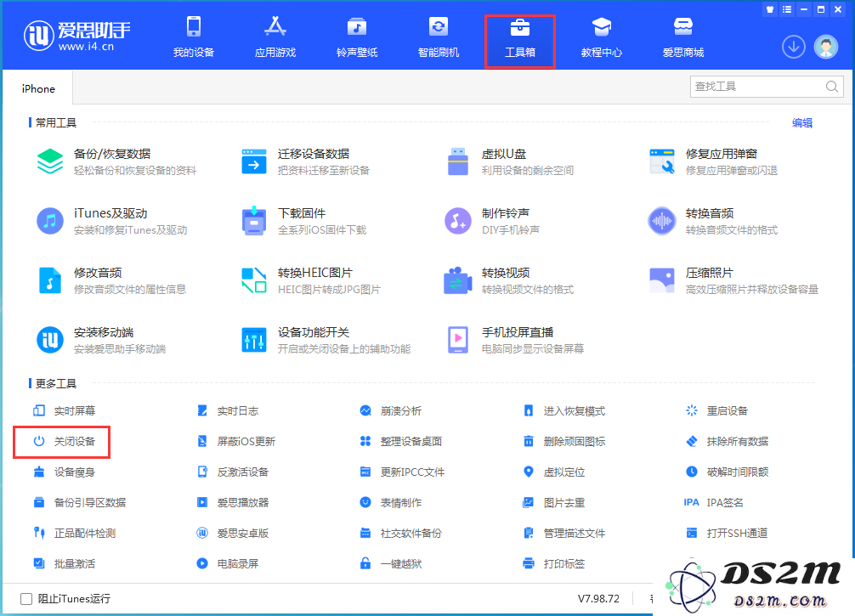Open the 虚拟定位 location pin tool
This screenshot has width=855, height=616.
554,472
